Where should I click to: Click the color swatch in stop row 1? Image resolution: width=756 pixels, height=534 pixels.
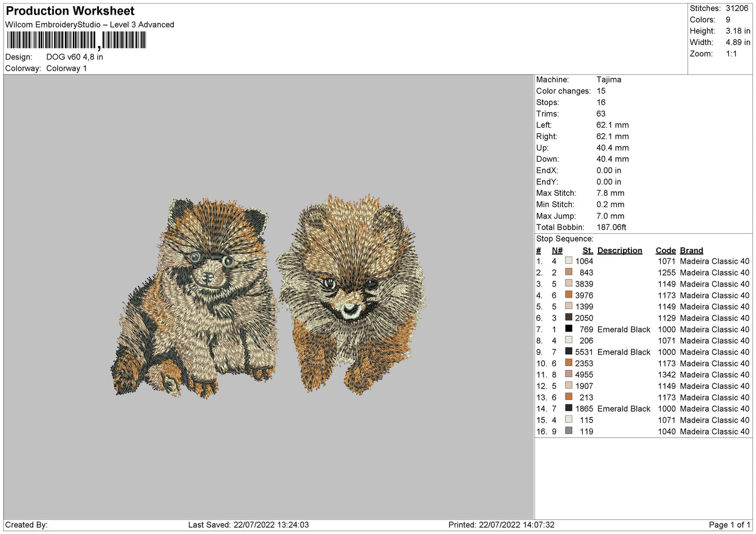point(568,260)
